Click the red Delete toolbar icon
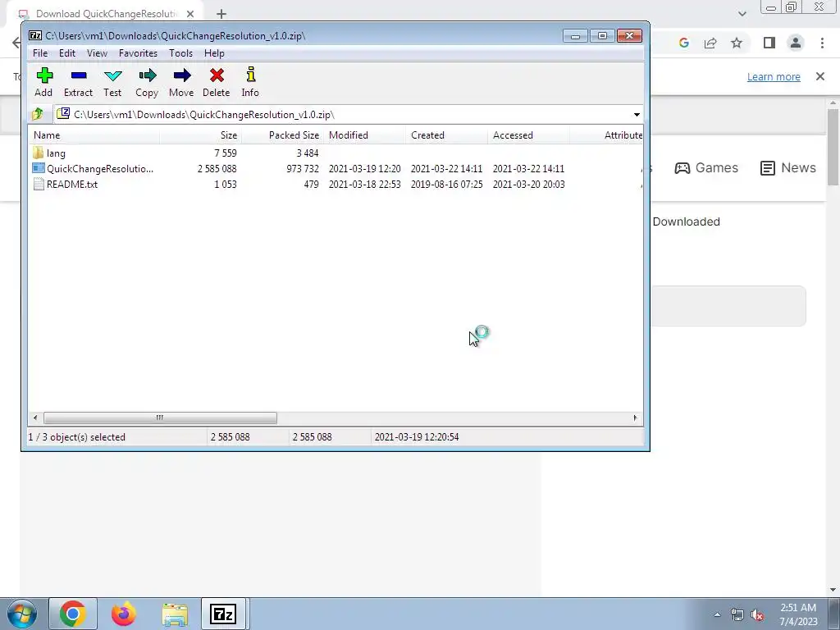The width and height of the screenshot is (840, 630). [217, 82]
